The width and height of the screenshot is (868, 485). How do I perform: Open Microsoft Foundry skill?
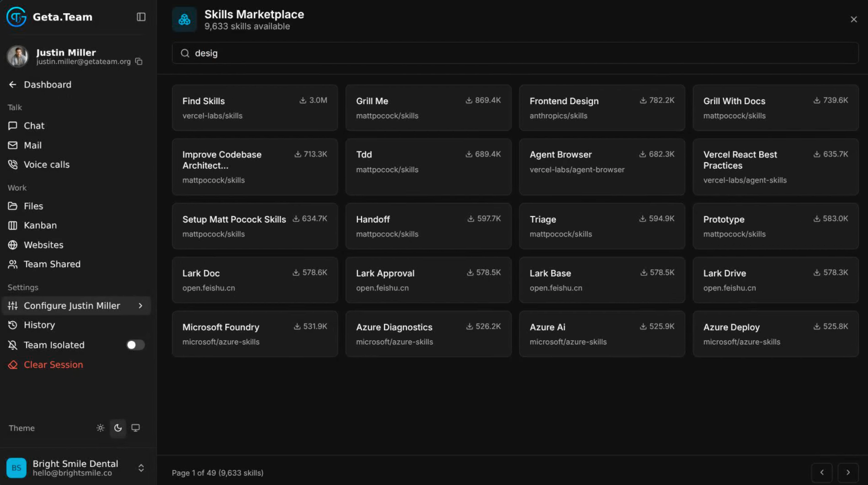255,334
